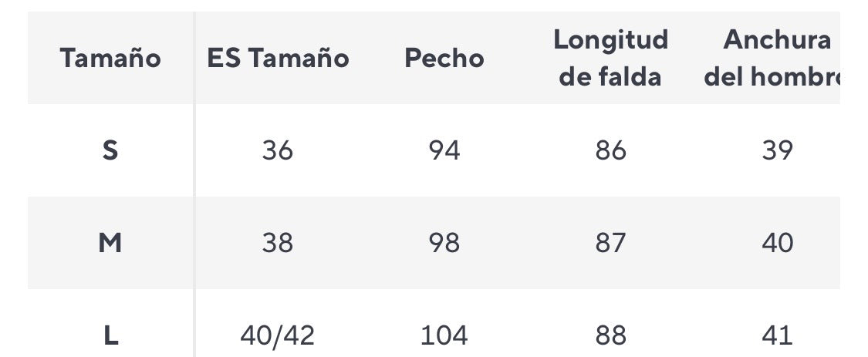
Task: Select shoulder width 41 for size L
Action: pos(777,335)
